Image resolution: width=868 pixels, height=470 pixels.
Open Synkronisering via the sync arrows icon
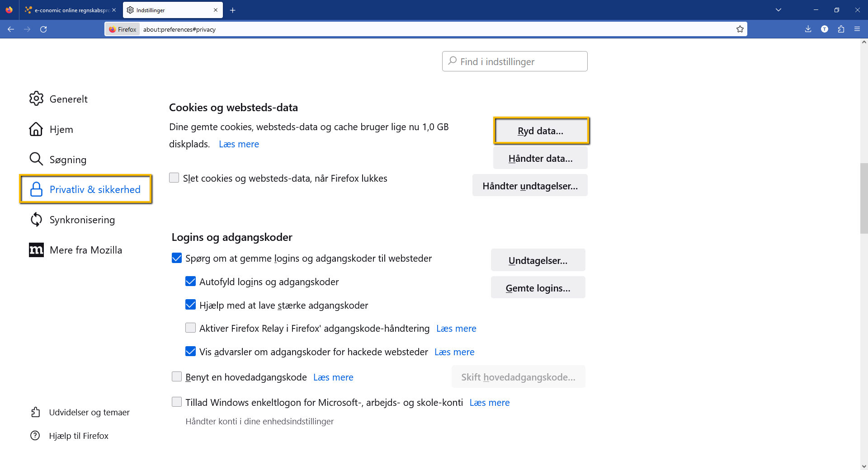pyautogui.click(x=37, y=219)
